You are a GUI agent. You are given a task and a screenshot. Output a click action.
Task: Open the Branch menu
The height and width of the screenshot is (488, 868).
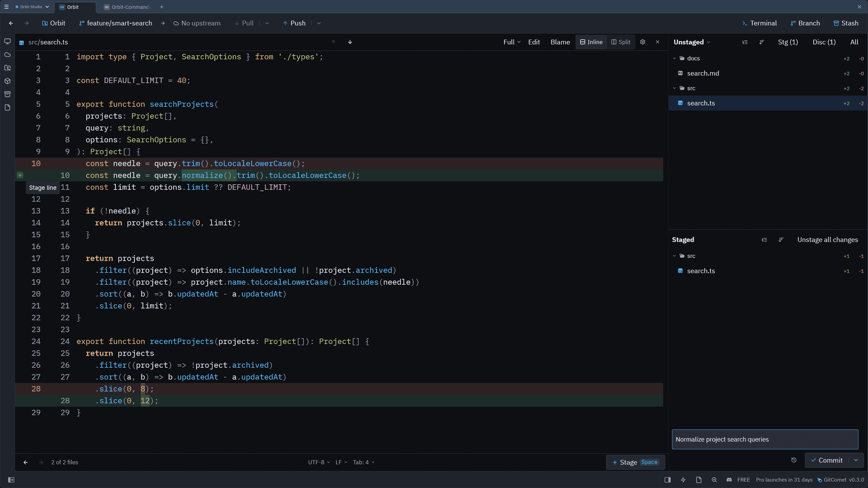tap(805, 23)
